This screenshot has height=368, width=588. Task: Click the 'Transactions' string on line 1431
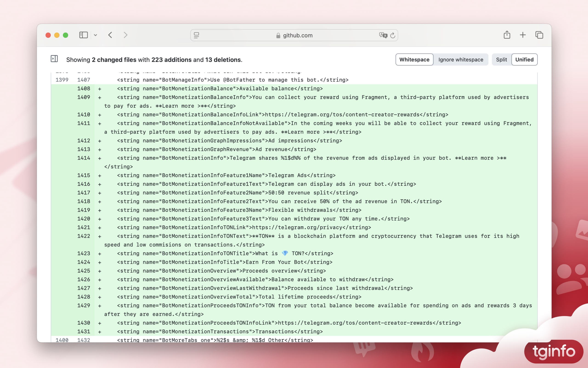(x=274, y=331)
